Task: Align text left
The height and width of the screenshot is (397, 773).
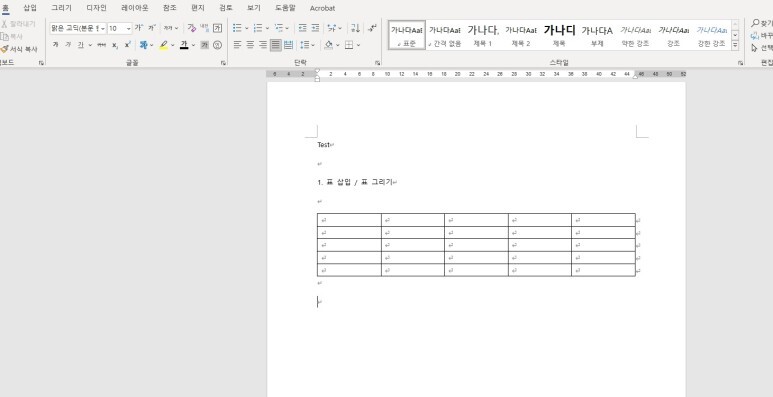Action: pos(237,45)
